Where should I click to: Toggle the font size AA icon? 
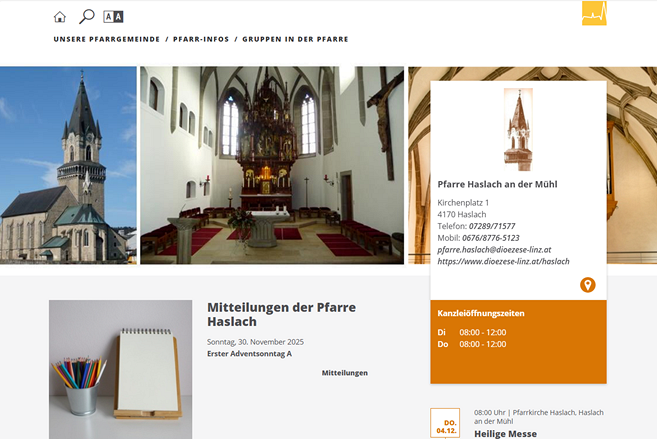(113, 17)
